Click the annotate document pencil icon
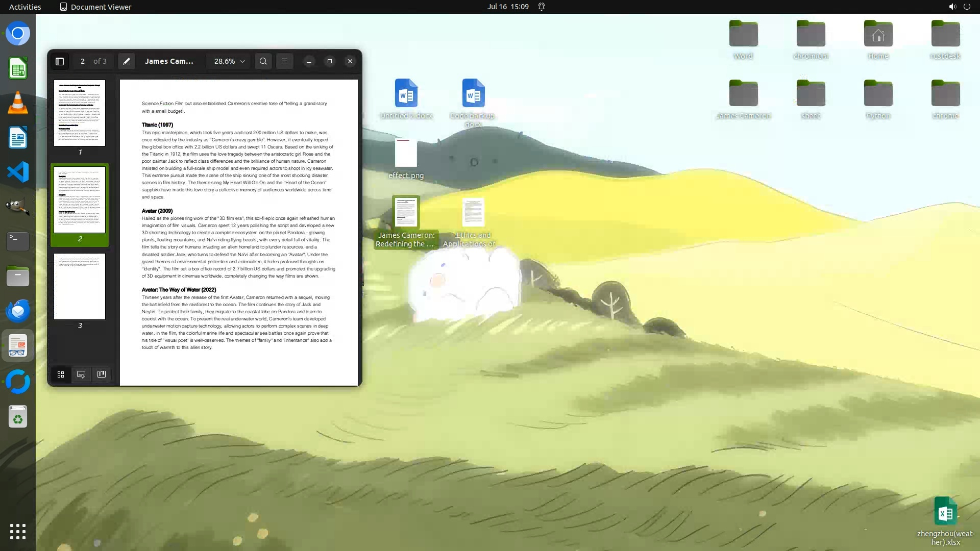980x551 pixels. click(x=127, y=61)
